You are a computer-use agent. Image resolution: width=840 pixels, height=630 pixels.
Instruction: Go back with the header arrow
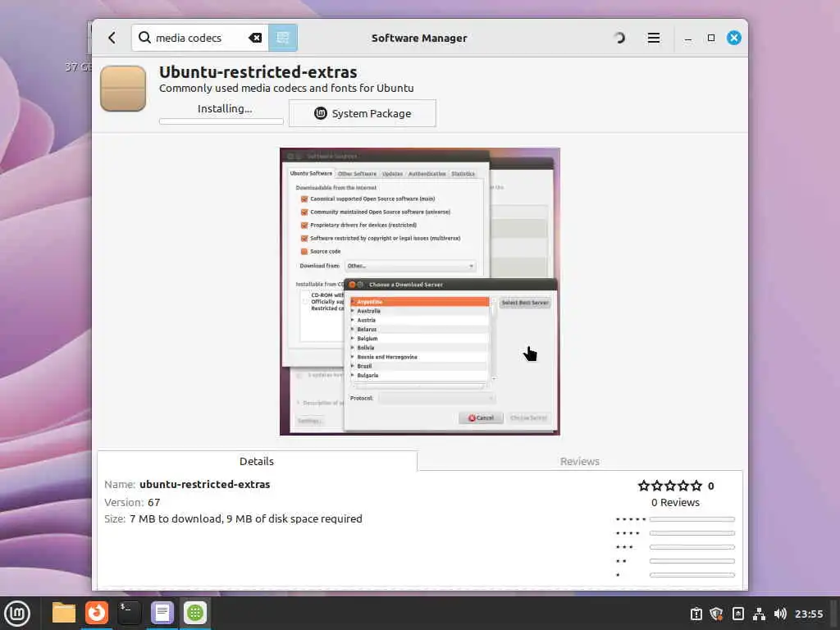(112, 38)
